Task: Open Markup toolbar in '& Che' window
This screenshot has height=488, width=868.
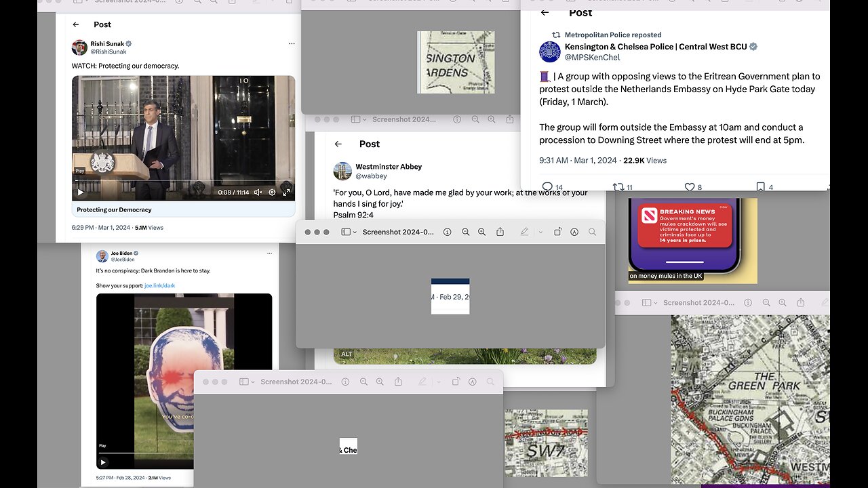Action: tap(473, 382)
